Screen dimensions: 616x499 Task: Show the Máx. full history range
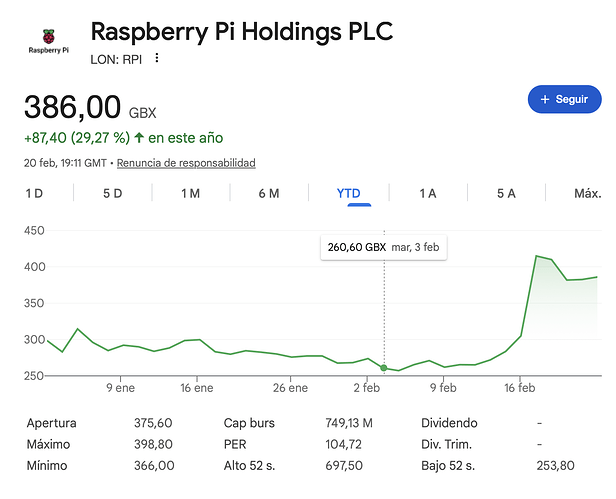click(x=587, y=193)
